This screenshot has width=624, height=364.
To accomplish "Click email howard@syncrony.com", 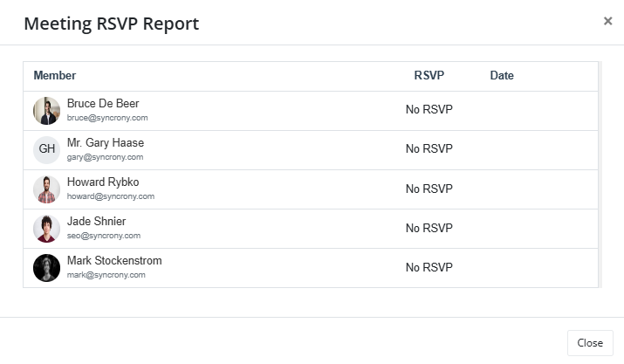I will (111, 196).
